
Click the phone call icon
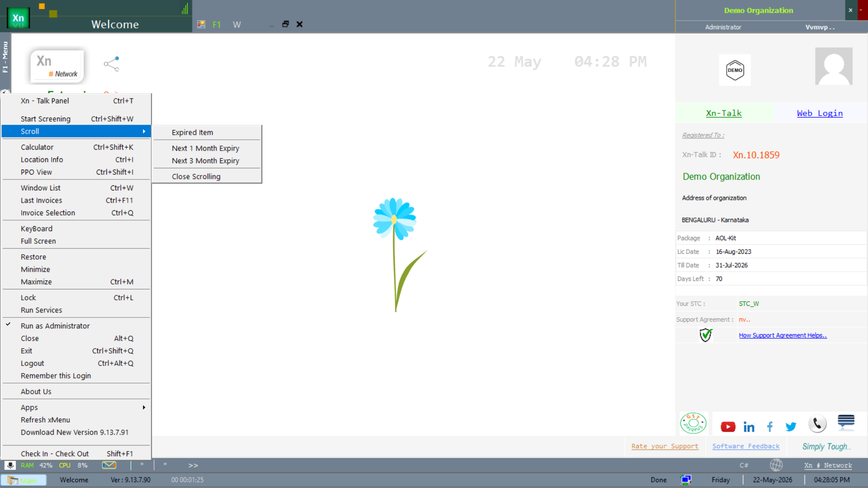[817, 424]
